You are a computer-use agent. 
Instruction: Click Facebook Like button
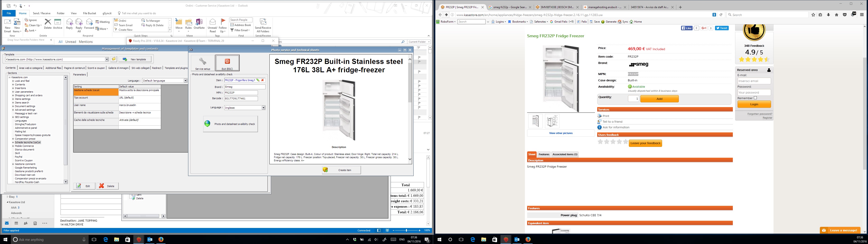click(687, 28)
